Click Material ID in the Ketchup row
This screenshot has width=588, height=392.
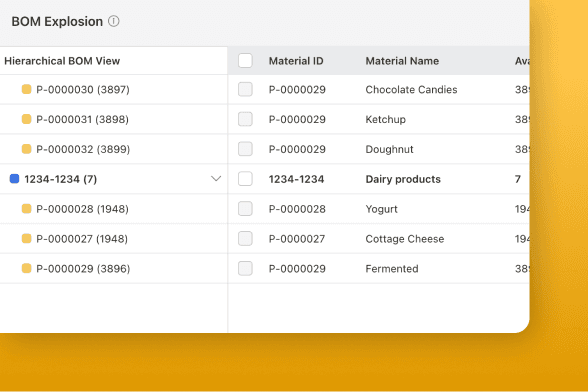(x=297, y=119)
